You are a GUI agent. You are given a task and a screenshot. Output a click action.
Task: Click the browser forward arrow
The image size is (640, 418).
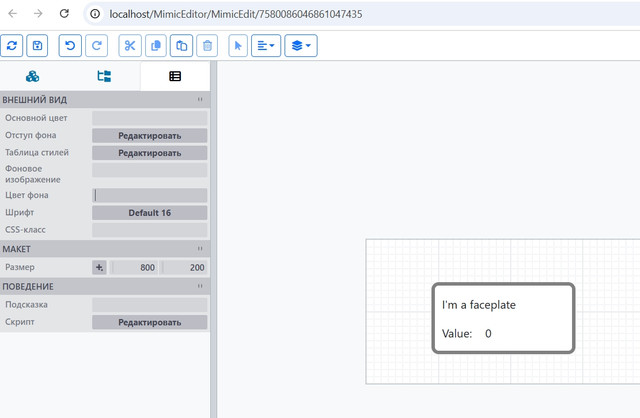click(38, 14)
